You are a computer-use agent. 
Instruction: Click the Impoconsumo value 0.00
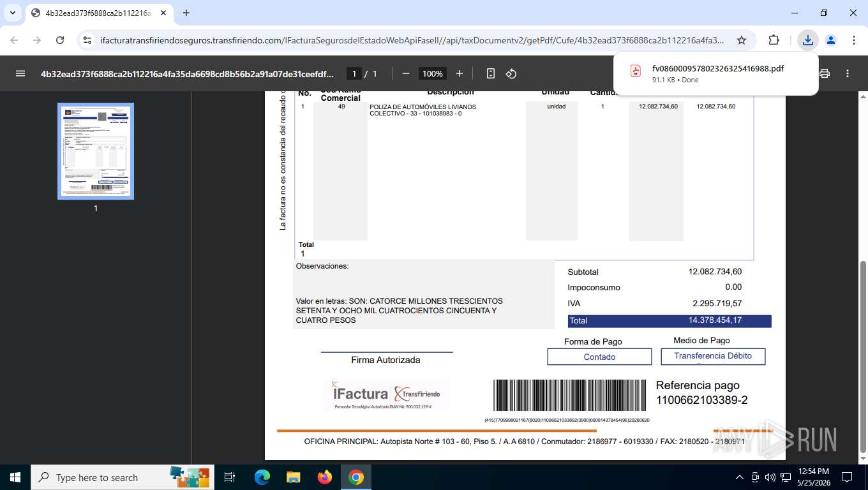[733, 288]
